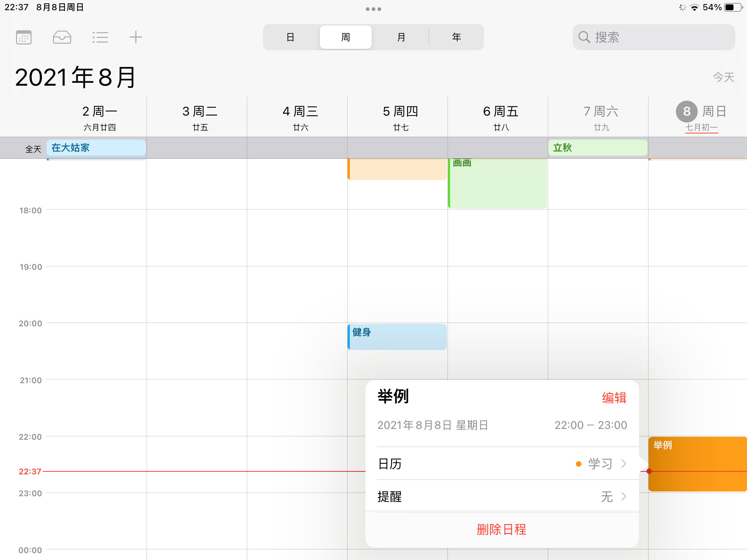747x560 pixels.
Task: Tap the Wi-Fi status icon
Action: click(x=694, y=7)
